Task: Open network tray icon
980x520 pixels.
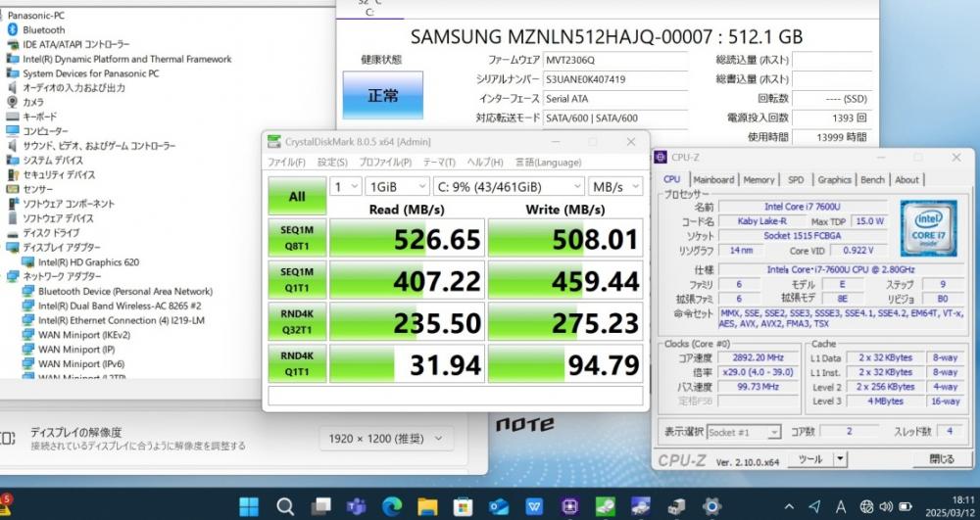Action: tap(866, 506)
